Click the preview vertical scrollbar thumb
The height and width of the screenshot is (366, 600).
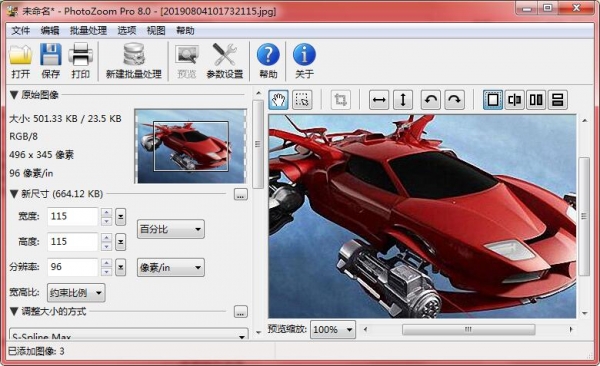pos(584,216)
